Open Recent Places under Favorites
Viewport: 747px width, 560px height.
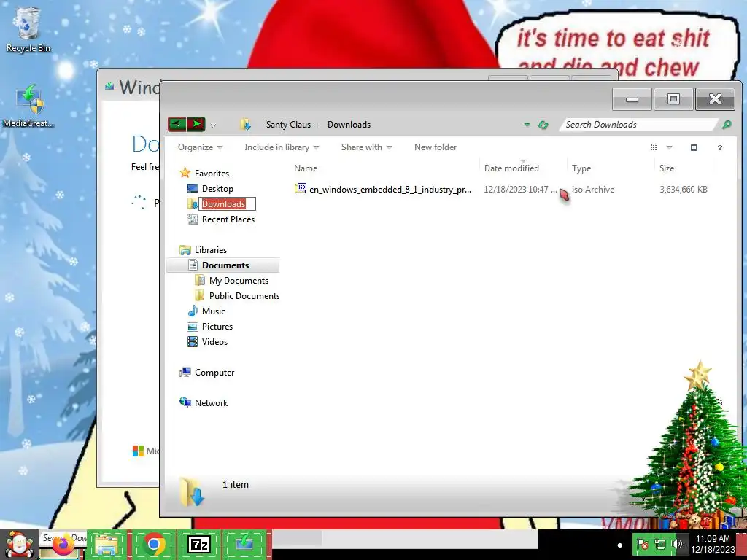pos(228,219)
